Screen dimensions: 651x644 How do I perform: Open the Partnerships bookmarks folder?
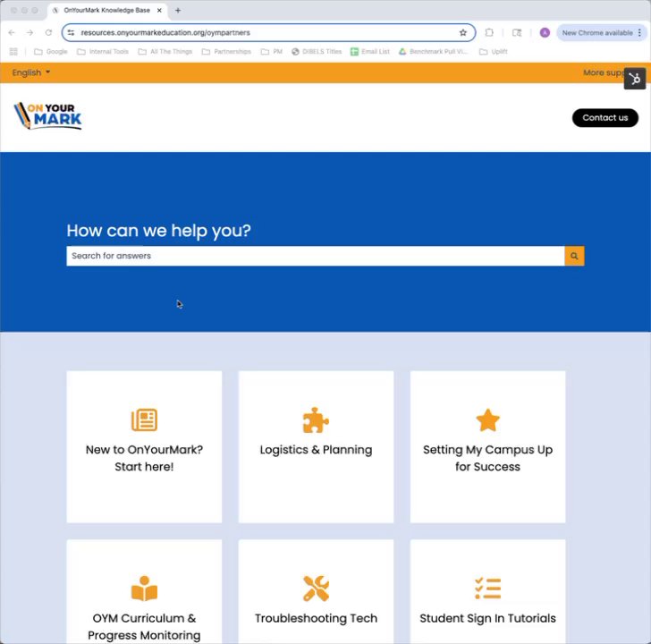pos(227,52)
